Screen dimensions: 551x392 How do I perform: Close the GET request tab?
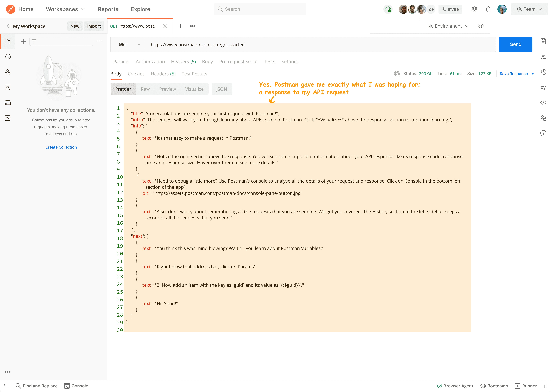pos(165,26)
